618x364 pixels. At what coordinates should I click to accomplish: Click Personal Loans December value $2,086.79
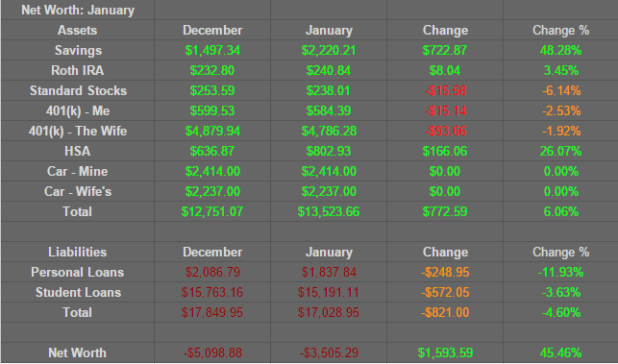point(212,272)
